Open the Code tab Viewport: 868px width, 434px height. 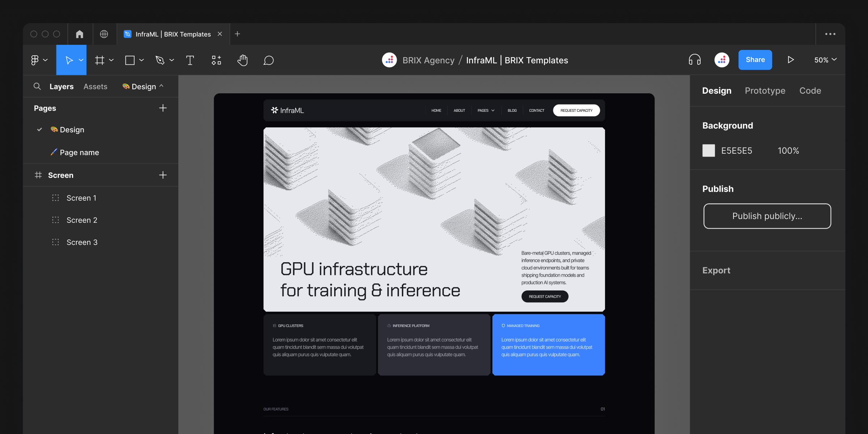pos(810,91)
